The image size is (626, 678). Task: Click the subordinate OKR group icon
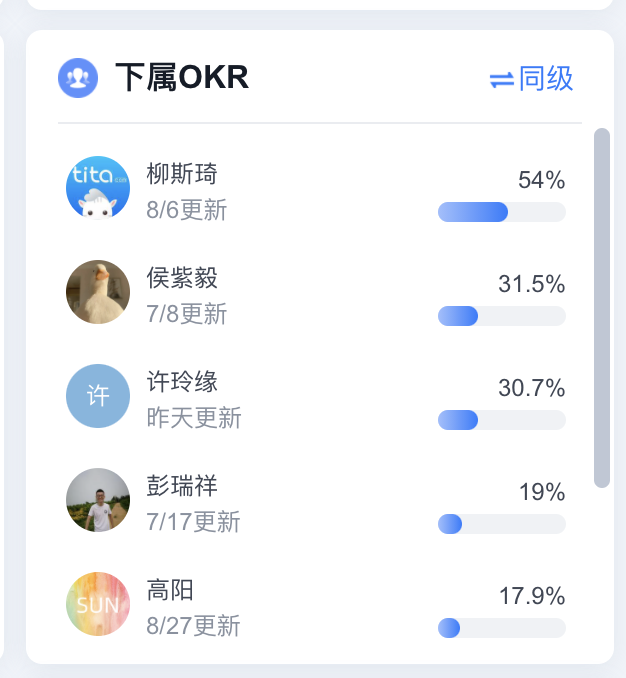(78, 78)
